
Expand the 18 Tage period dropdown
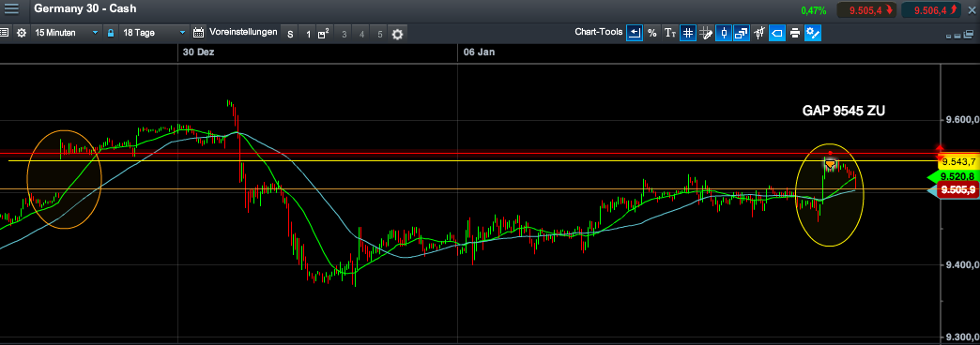point(154,33)
